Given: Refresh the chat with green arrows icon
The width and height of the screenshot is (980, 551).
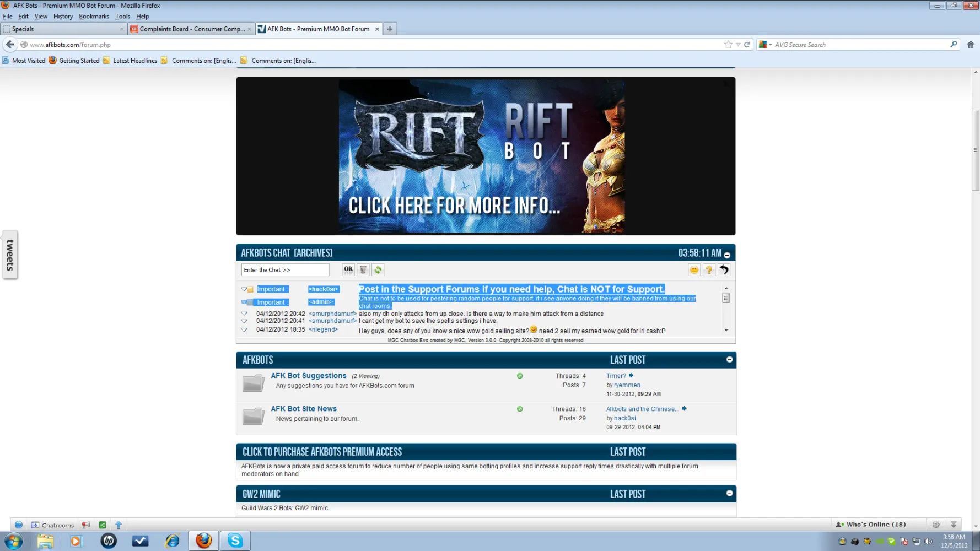Looking at the screenshot, I should click(378, 269).
